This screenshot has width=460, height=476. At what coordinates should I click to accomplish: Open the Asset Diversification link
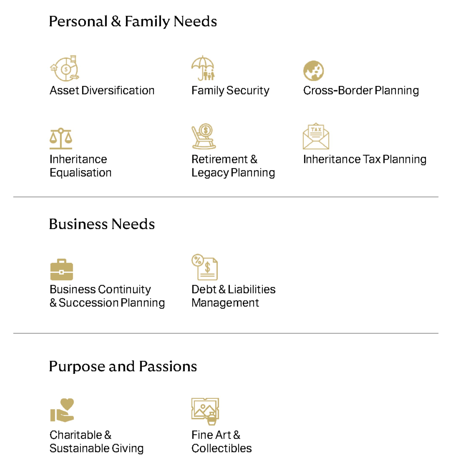pos(102,91)
